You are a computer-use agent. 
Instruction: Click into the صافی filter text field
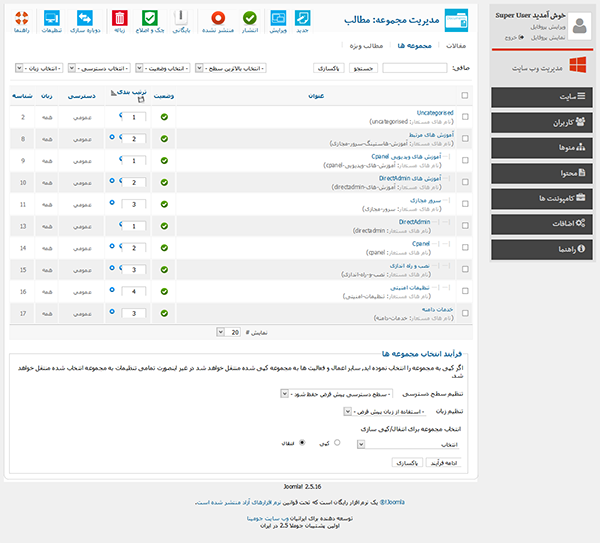(x=415, y=68)
